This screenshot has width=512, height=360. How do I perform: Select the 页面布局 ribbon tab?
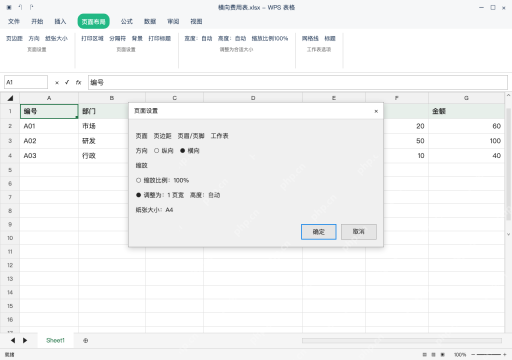pyautogui.click(x=94, y=22)
